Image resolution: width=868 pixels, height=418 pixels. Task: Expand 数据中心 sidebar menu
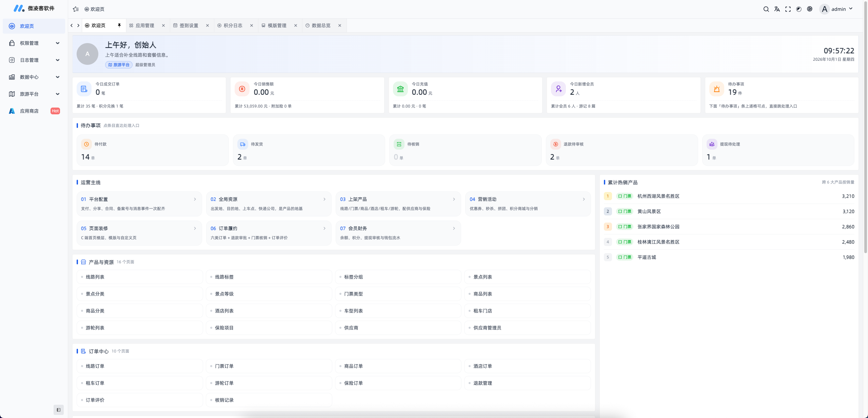[34, 77]
